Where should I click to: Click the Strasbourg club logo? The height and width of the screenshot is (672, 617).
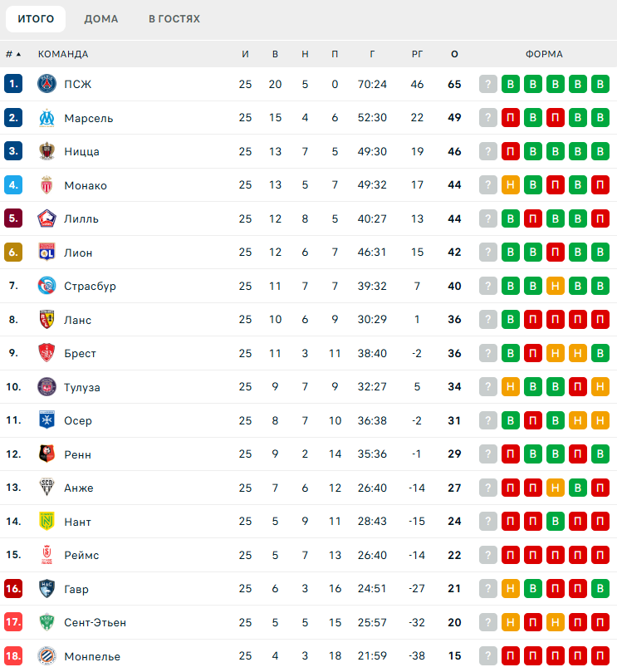click(x=47, y=286)
